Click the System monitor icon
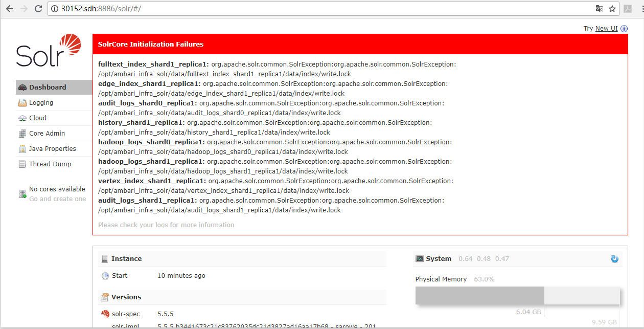This screenshot has height=329, width=644. pos(420,259)
